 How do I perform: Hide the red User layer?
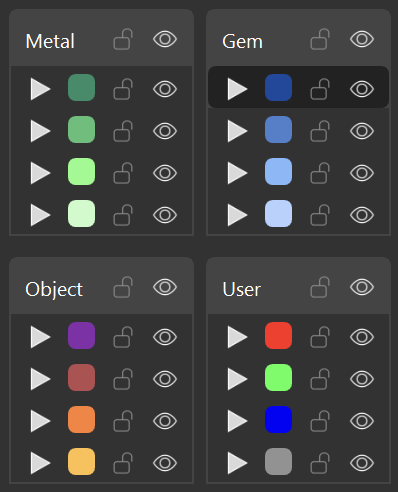tap(362, 337)
